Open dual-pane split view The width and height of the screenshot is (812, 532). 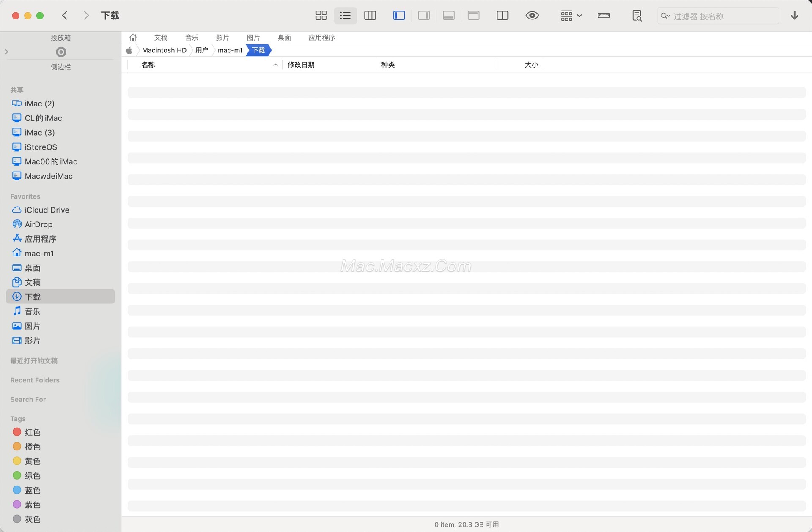(502, 16)
